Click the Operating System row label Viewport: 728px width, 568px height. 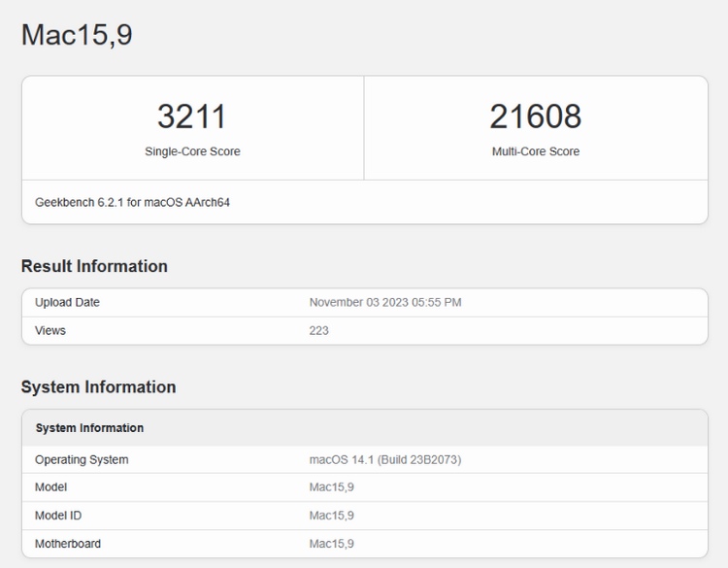coord(82,460)
